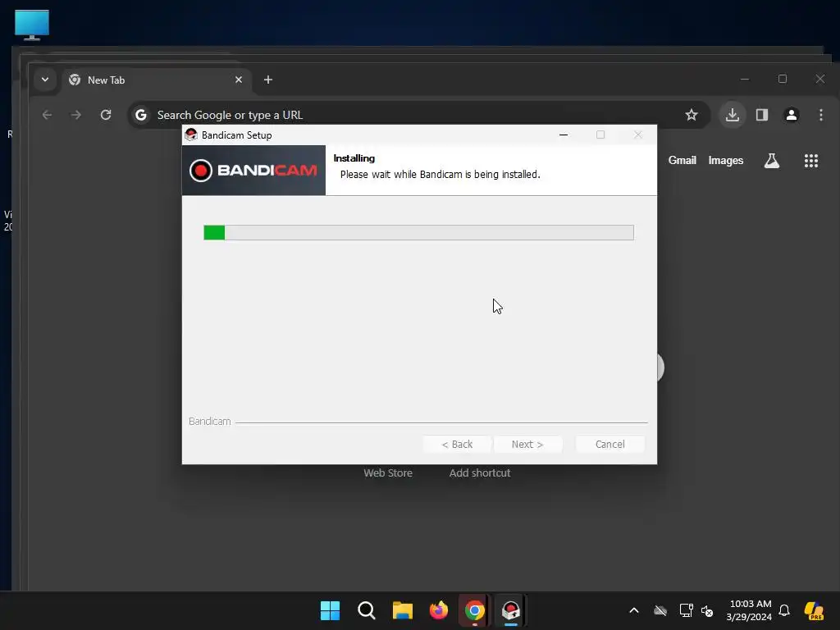Click the green installation progress bar

(418, 232)
